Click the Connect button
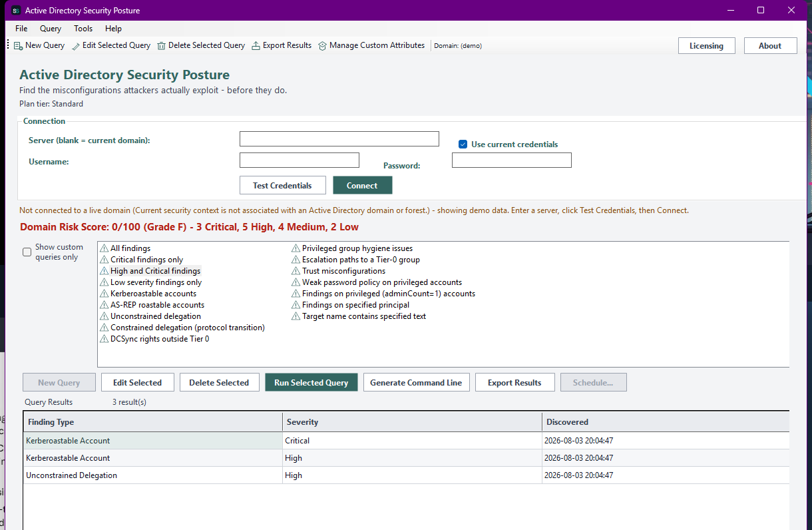 pyautogui.click(x=362, y=185)
